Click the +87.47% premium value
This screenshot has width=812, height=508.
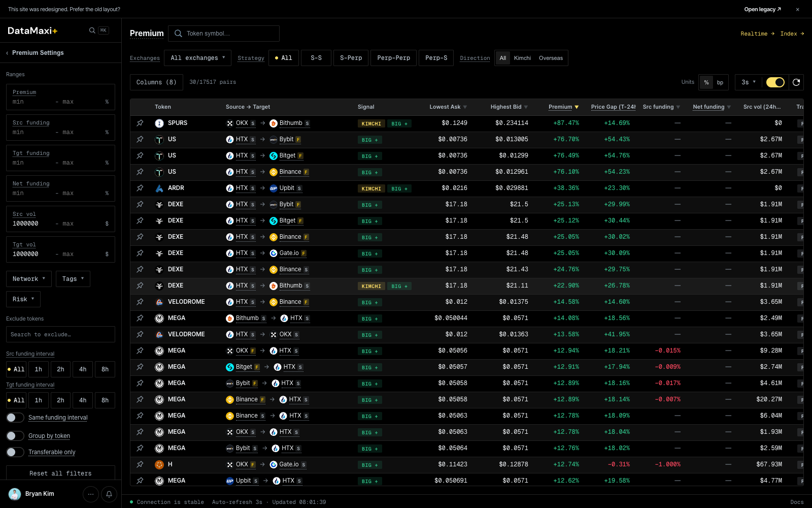pyautogui.click(x=566, y=123)
